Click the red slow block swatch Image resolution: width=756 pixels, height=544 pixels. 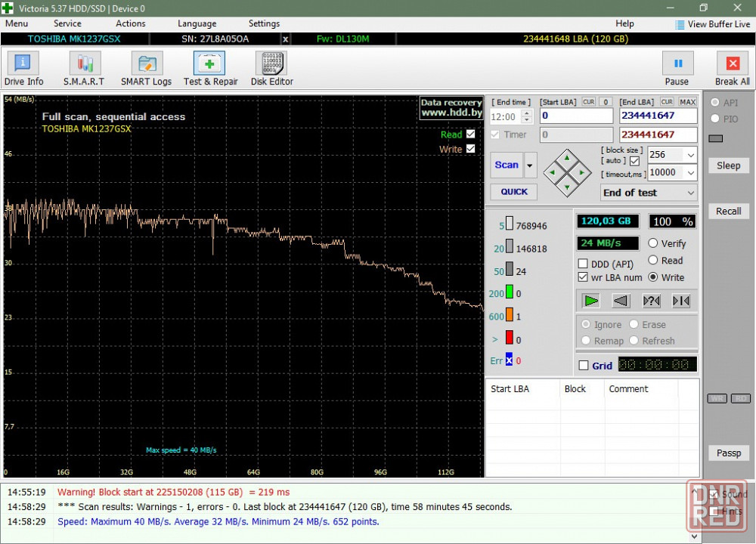tap(509, 338)
